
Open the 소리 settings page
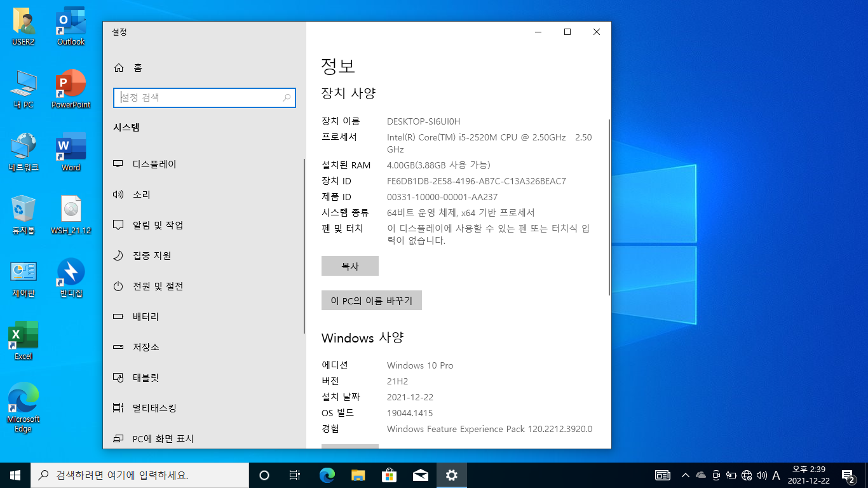203,194
